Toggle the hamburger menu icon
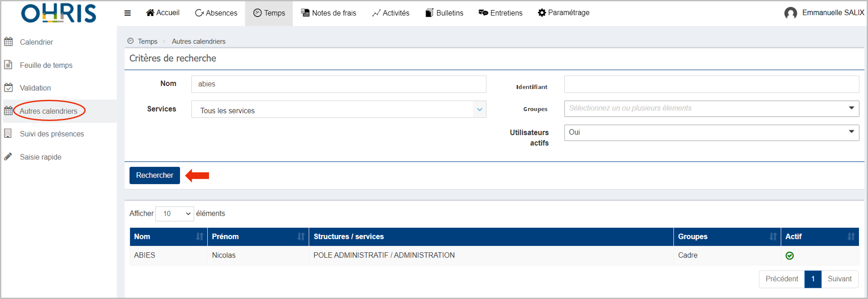The image size is (868, 299). pyautogui.click(x=128, y=13)
